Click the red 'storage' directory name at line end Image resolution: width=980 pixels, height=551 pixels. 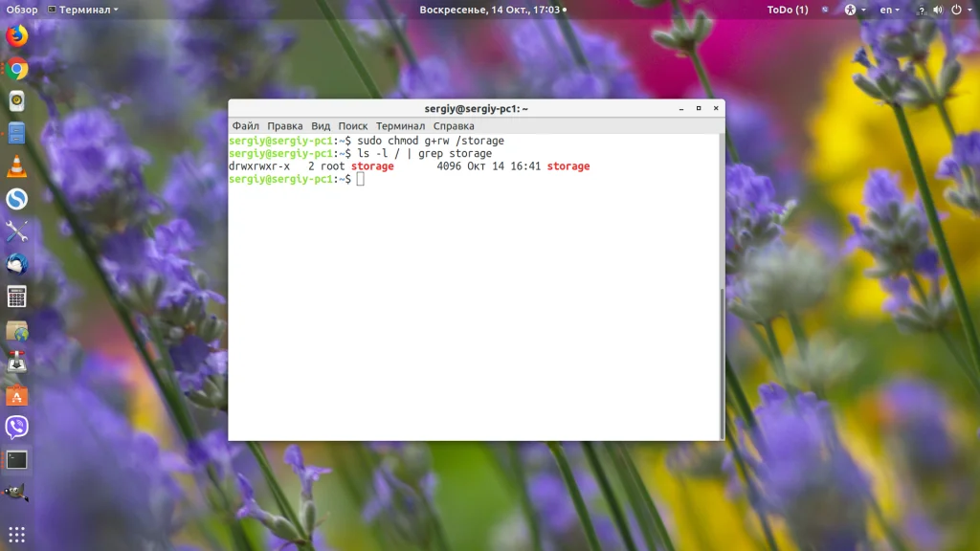tap(568, 166)
